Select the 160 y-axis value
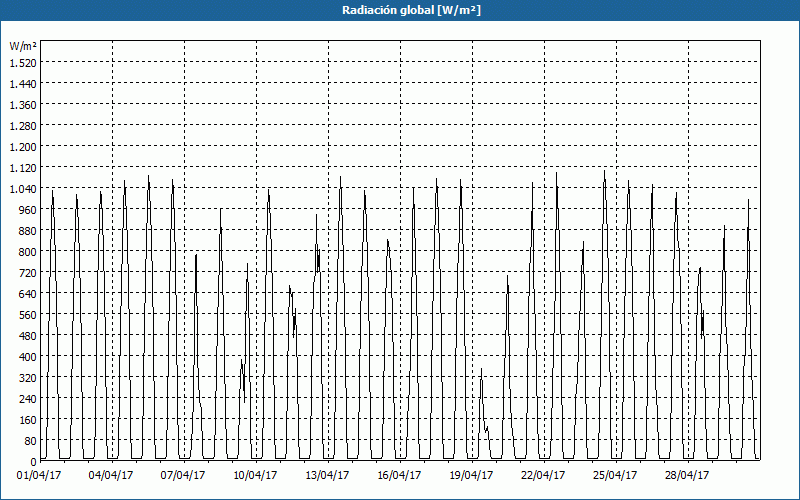The width and height of the screenshot is (800, 500). 28,420
